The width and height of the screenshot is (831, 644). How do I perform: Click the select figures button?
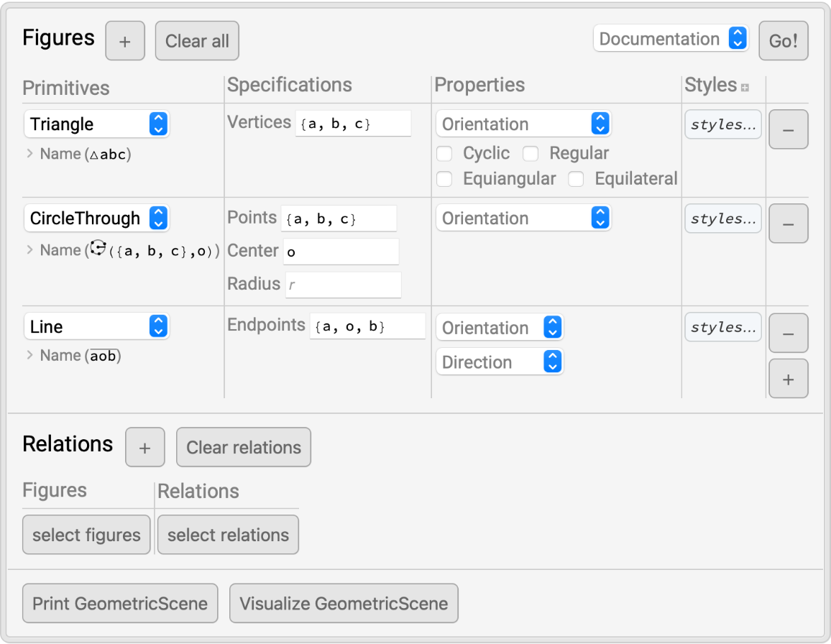point(86,535)
